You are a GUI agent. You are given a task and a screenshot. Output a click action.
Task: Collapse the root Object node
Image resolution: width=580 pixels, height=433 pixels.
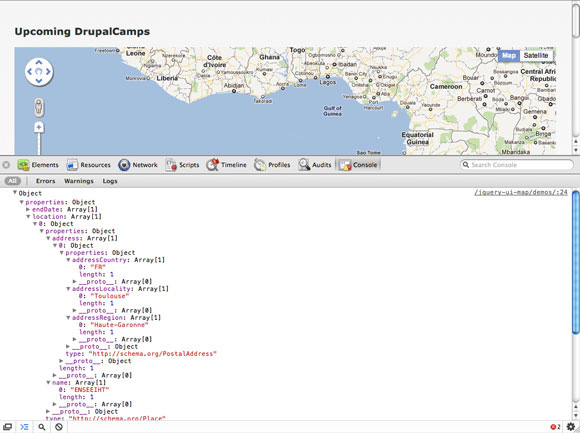15,193
